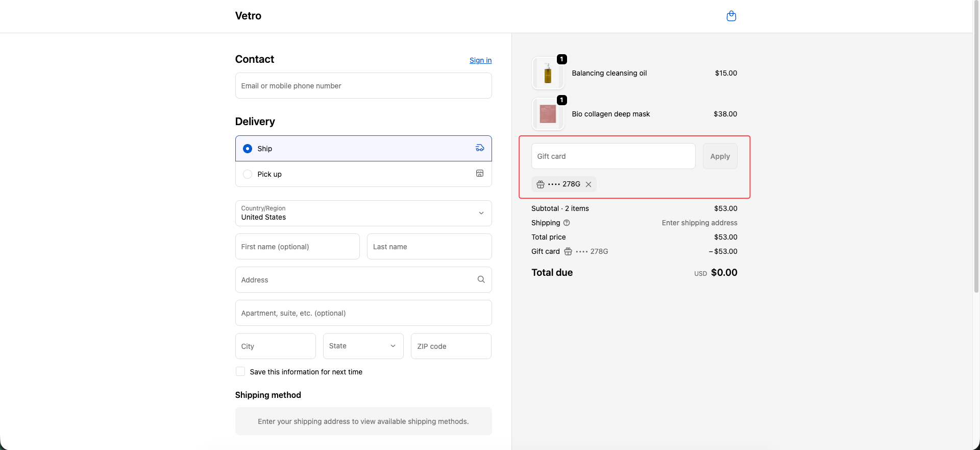Viewport: 980px width, 450px height.
Task: Click gift icon in Gift card summary row
Action: (x=568, y=251)
